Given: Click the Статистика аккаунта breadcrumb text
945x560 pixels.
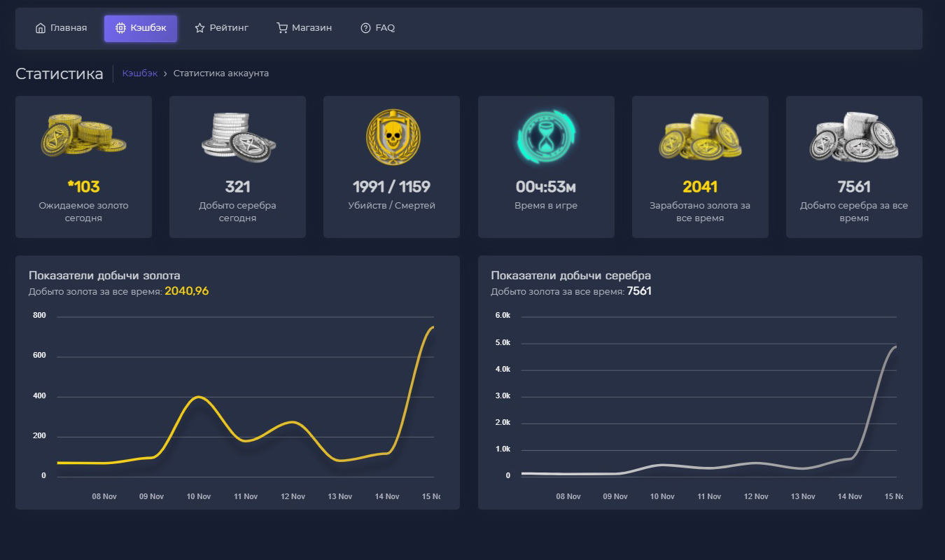Looking at the screenshot, I should (221, 73).
